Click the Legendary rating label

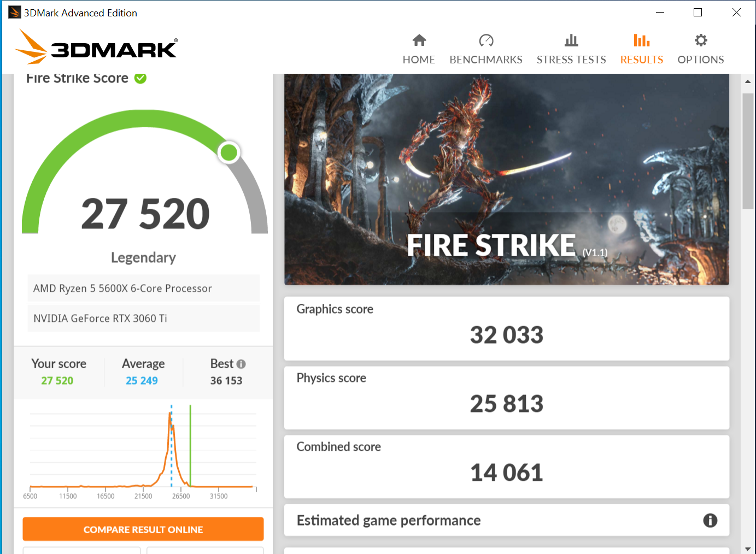click(x=143, y=257)
